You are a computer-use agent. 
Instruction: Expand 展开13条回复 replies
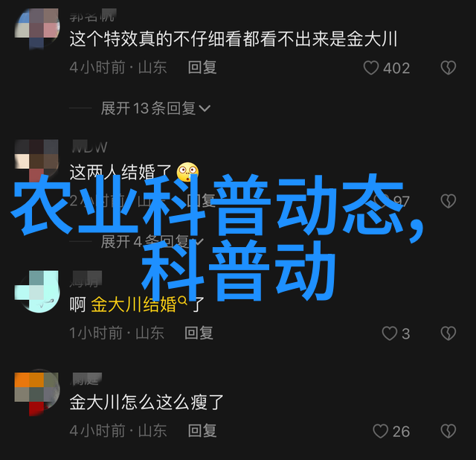(x=155, y=108)
